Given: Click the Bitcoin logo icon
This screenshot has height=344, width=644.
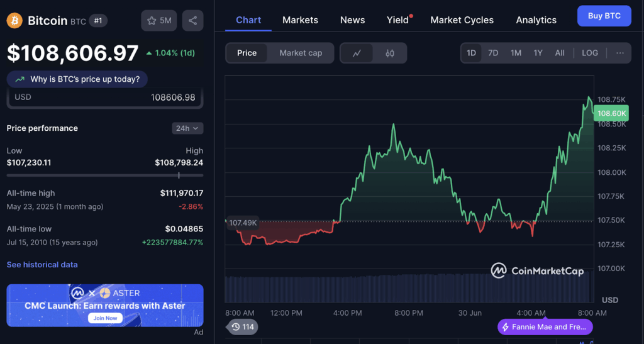Looking at the screenshot, I should 15,21.
